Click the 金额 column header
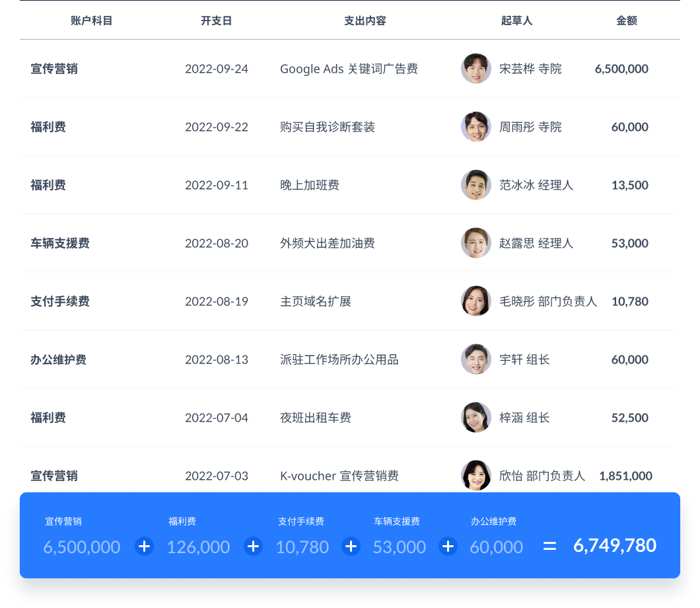 coord(627,20)
